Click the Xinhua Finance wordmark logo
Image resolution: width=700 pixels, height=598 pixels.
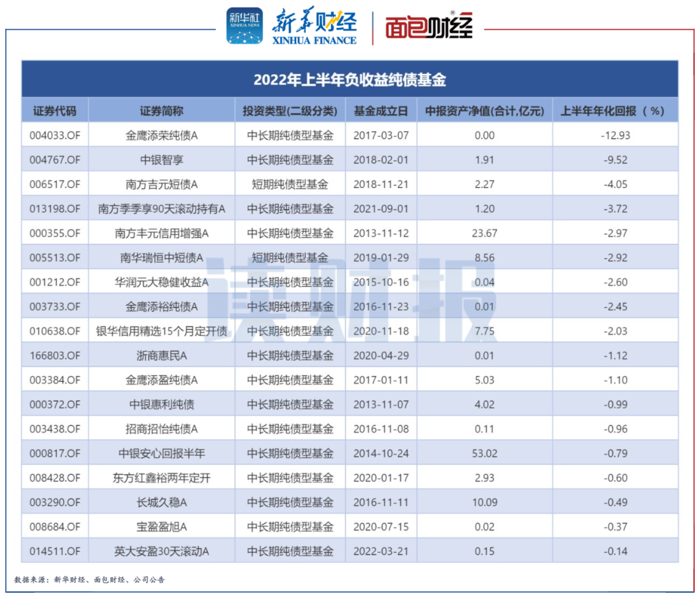tap(314, 26)
